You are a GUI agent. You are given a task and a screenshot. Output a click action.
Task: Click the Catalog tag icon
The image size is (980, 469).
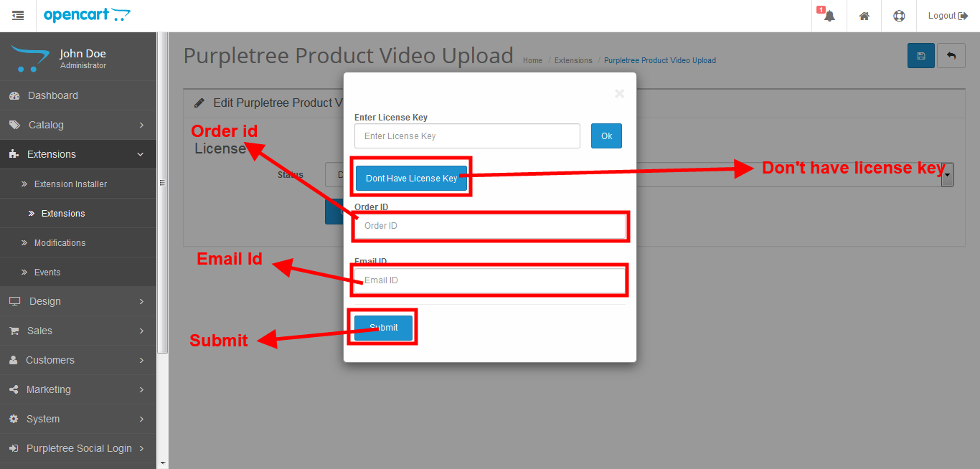tap(14, 125)
